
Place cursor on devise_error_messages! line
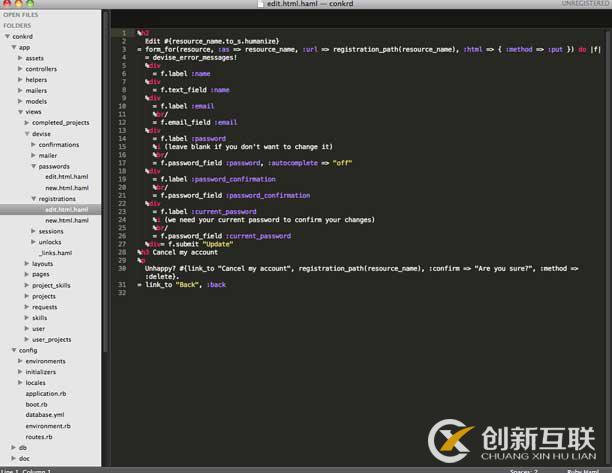tap(191, 58)
